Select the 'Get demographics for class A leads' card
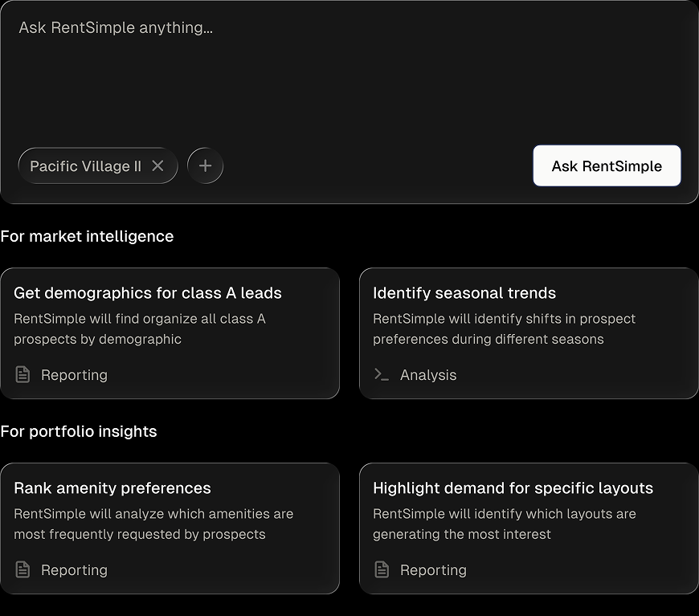The image size is (699, 616). tap(170, 332)
